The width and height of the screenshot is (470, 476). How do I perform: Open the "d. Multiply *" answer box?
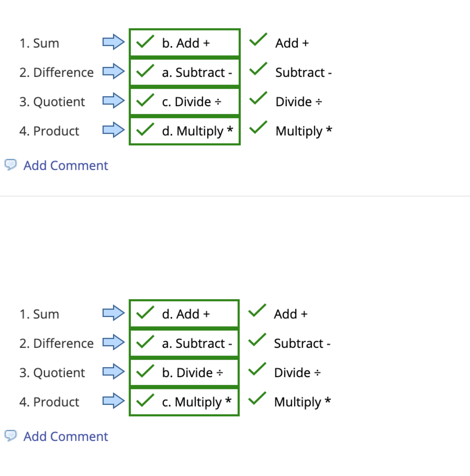(x=185, y=131)
